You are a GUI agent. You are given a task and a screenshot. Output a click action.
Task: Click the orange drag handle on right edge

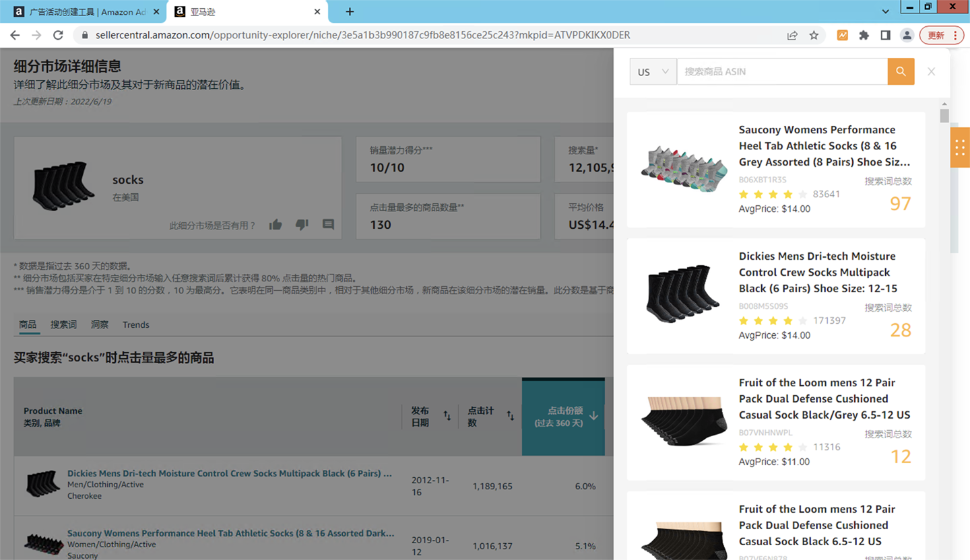tap(960, 147)
